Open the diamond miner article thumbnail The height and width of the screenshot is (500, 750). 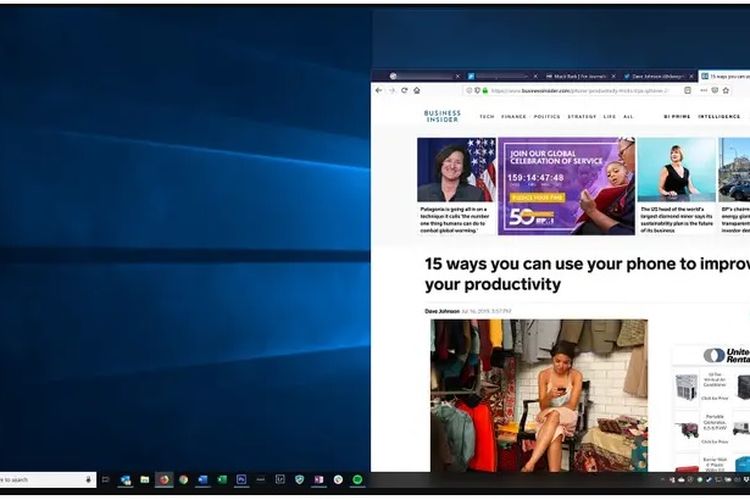click(x=676, y=169)
